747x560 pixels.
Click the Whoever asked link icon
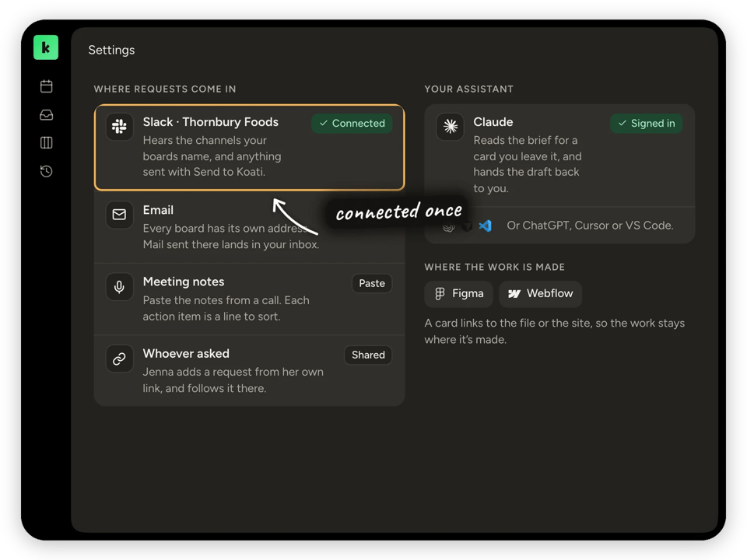[119, 358]
